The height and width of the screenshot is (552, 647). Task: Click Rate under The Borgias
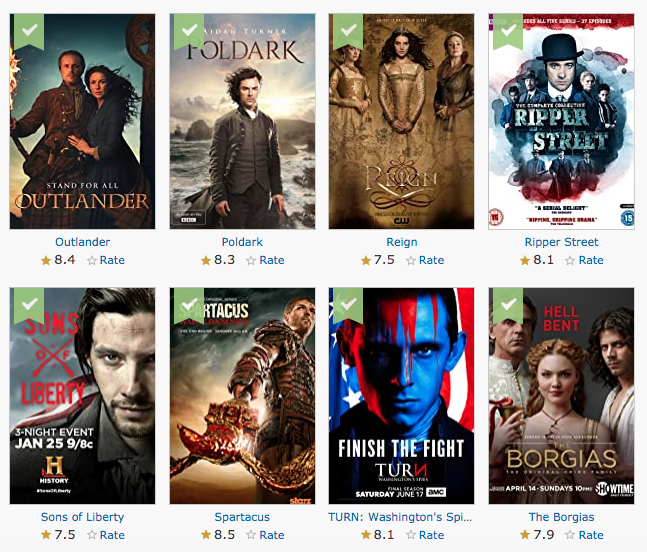tap(591, 535)
